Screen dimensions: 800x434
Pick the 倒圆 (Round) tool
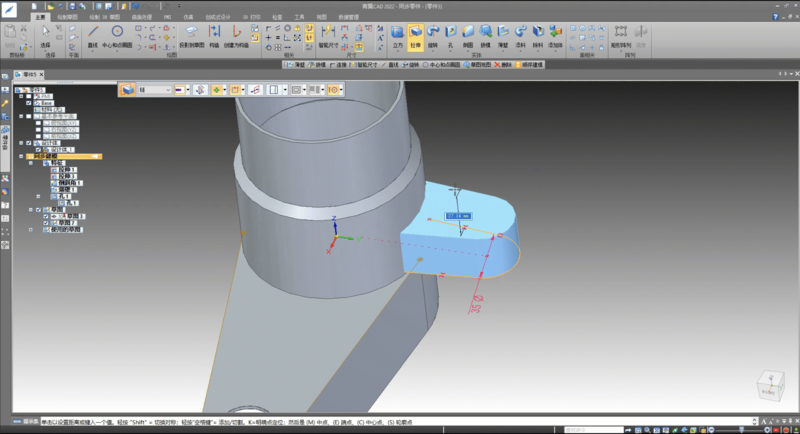pos(468,36)
